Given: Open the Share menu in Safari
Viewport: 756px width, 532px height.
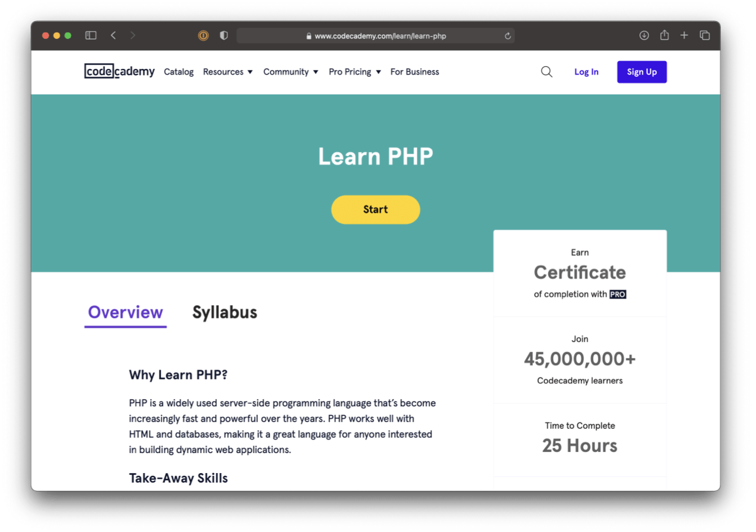Looking at the screenshot, I should click(x=664, y=35).
